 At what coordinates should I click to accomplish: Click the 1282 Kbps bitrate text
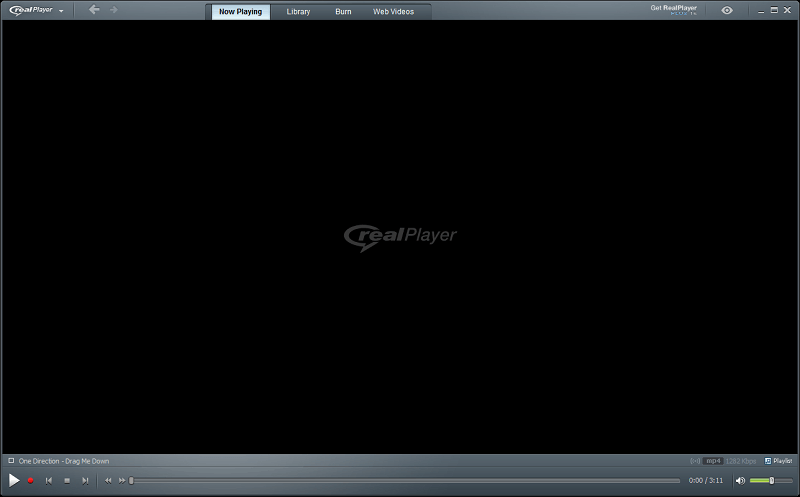pos(741,461)
